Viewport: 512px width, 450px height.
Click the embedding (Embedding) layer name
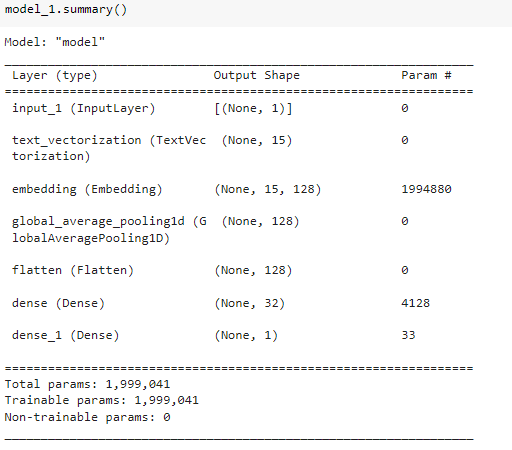[87, 189]
